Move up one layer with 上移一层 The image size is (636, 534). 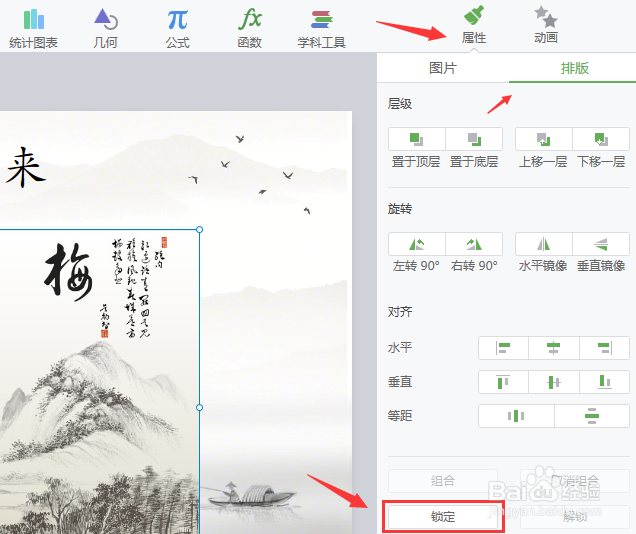pos(544,139)
